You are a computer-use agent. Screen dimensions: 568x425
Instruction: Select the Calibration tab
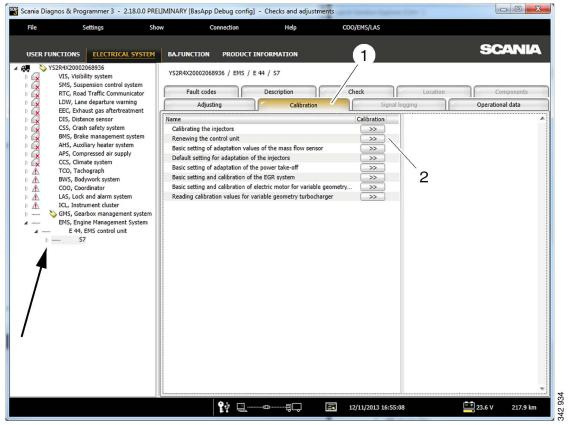(304, 105)
